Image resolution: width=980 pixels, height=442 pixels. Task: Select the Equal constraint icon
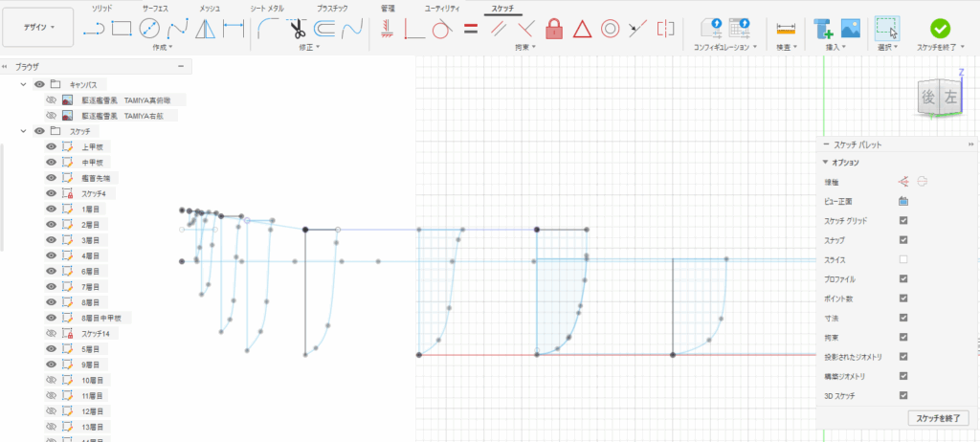470,28
